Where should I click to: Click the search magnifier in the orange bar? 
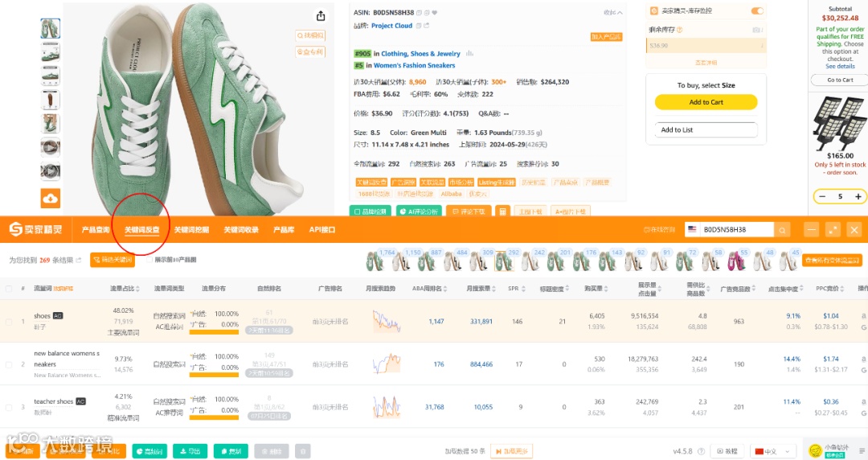point(782,229)
